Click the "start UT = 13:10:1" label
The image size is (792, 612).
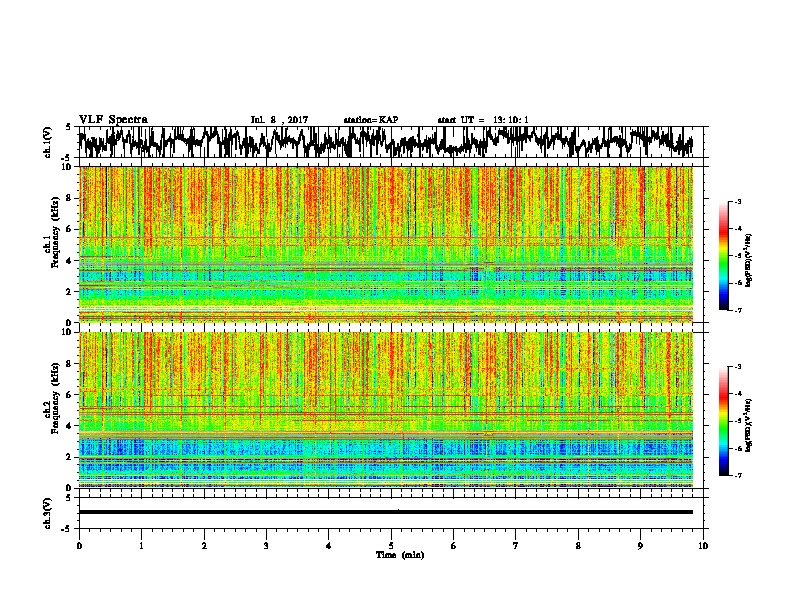483,120
